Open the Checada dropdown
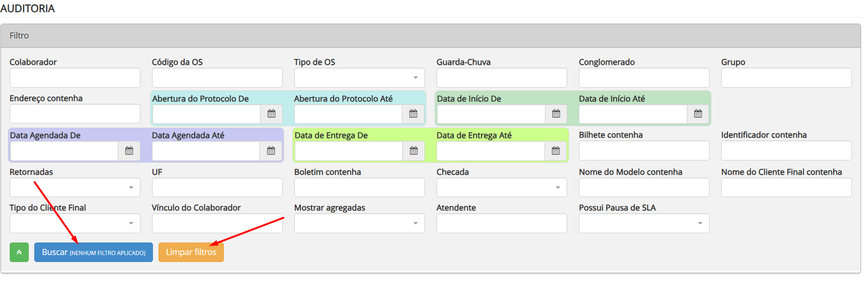 (x=501, y=188)
